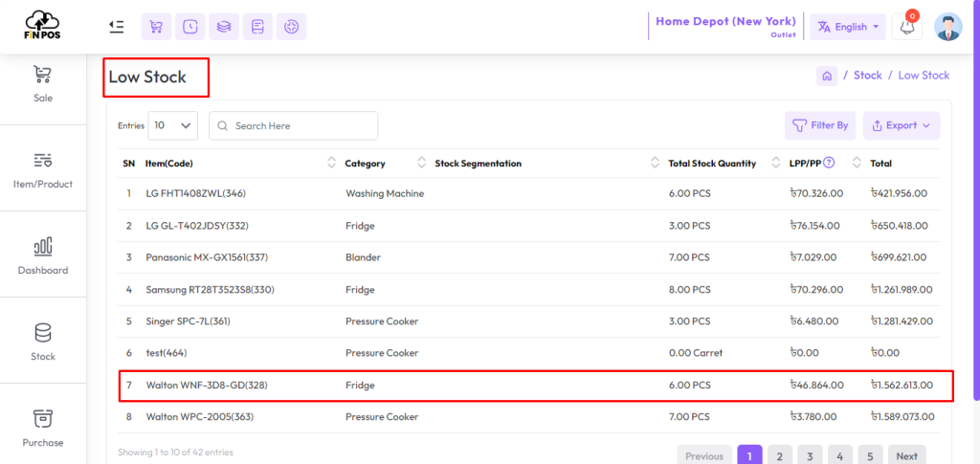Image resolution: width=980 pixels, height=464 pixels.
Task: Go to the Next page
Action: pos(907,455)
